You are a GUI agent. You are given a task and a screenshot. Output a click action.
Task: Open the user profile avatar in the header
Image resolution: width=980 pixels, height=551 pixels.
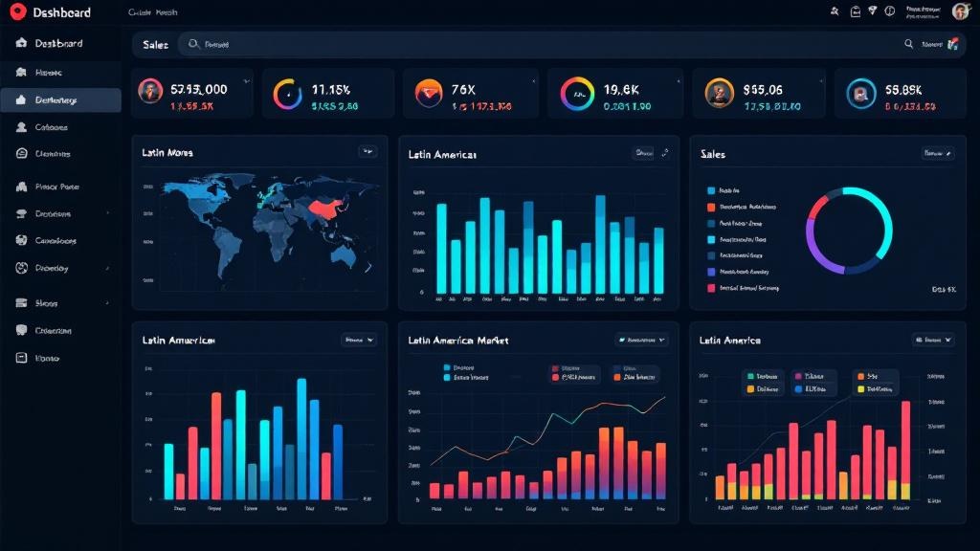tap(960, 11)
